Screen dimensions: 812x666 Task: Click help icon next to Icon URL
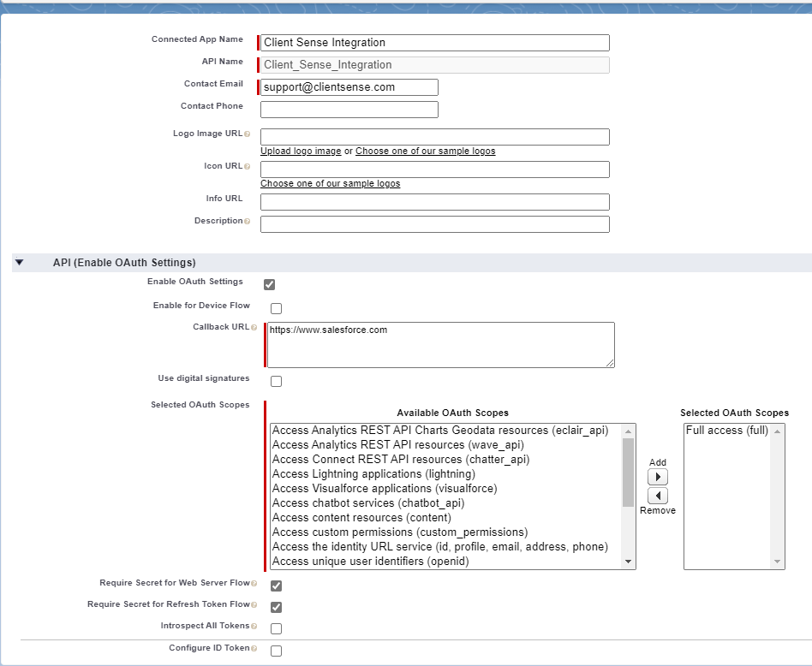247,167
